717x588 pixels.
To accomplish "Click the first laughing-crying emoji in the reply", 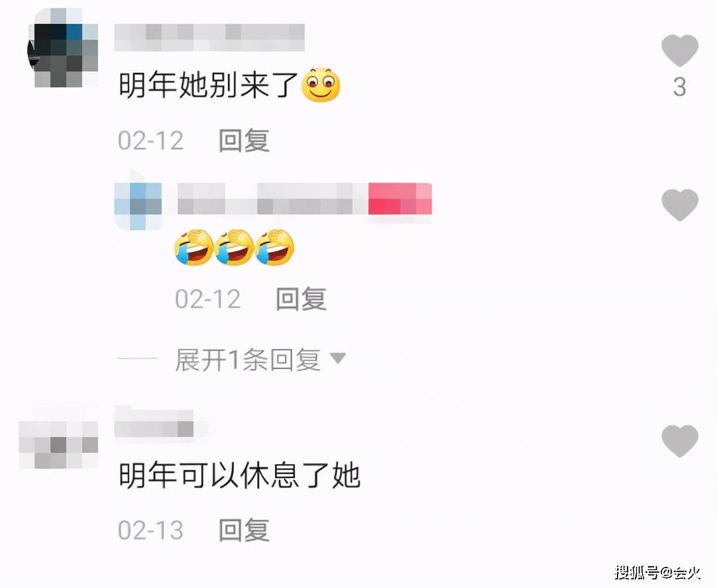I will (x=194, y=247).
